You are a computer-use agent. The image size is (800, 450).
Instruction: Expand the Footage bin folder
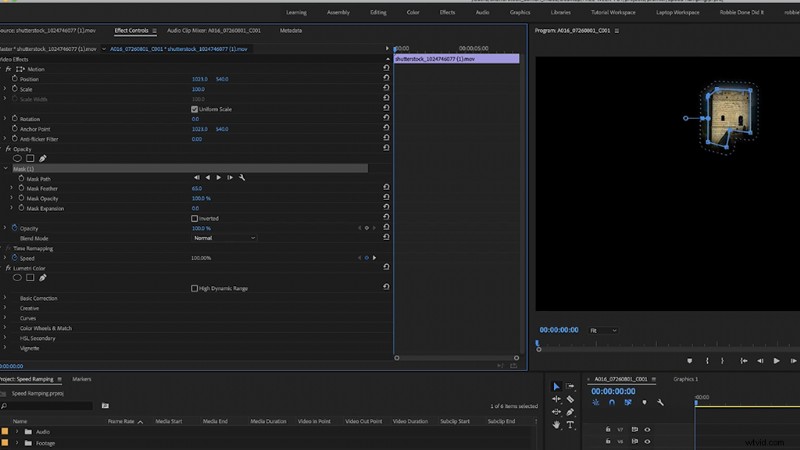pyautogui.click(x=17, y=443)
